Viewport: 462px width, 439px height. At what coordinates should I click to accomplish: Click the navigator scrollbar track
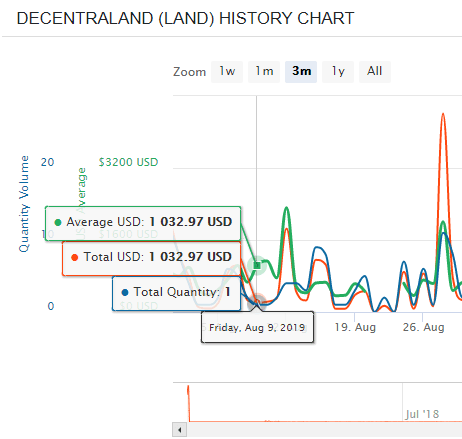[324, 430]
